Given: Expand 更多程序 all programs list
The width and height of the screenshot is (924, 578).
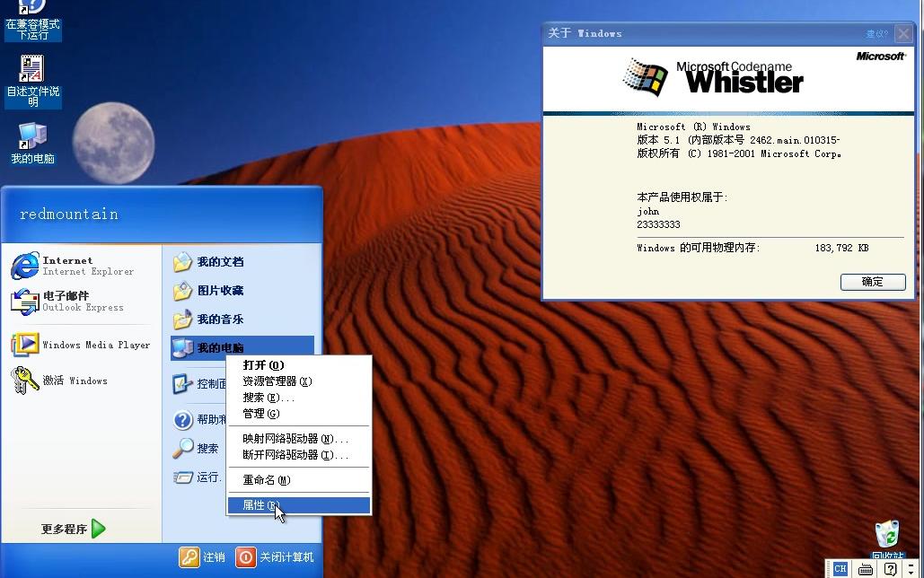Looking at the screenshot, I should click(73, 529).
